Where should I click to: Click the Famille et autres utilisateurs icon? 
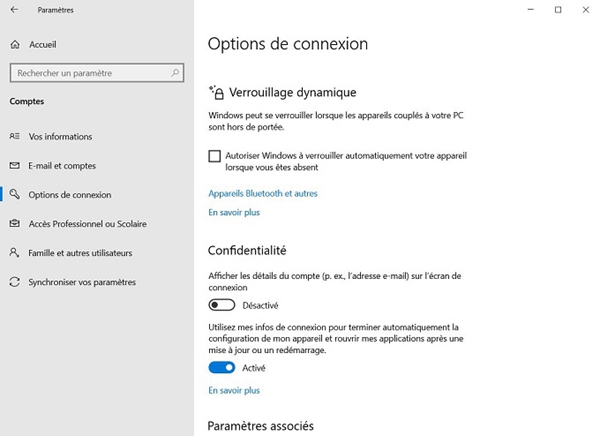(x=14, y=252)
